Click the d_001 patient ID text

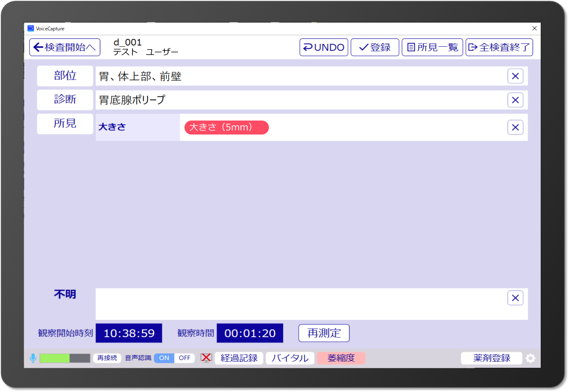(x=127, y=42)
